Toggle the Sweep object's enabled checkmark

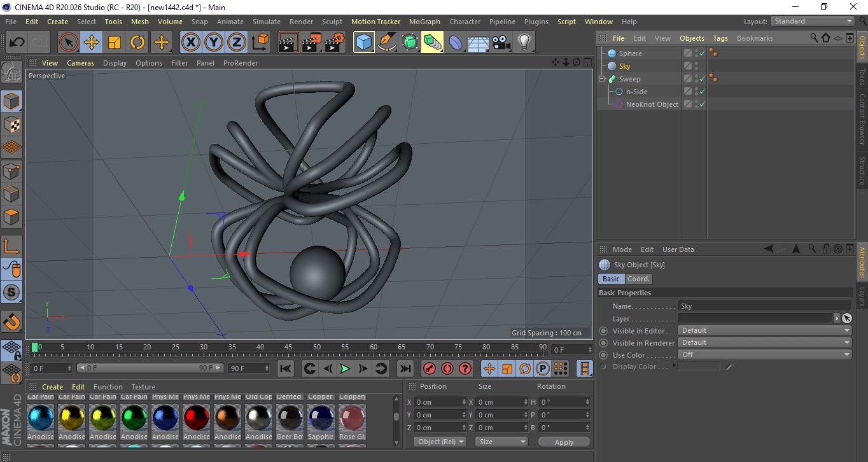coord(702,79)
